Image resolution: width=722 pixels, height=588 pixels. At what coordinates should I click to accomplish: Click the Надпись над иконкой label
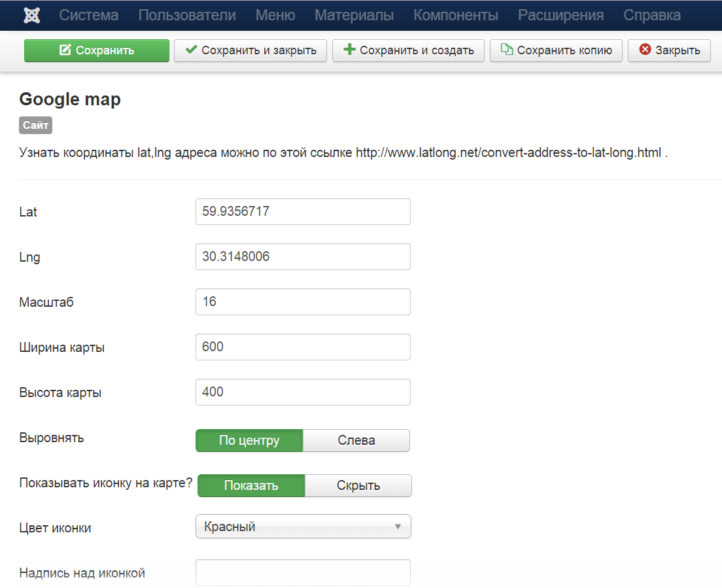[x=82, y=573]
